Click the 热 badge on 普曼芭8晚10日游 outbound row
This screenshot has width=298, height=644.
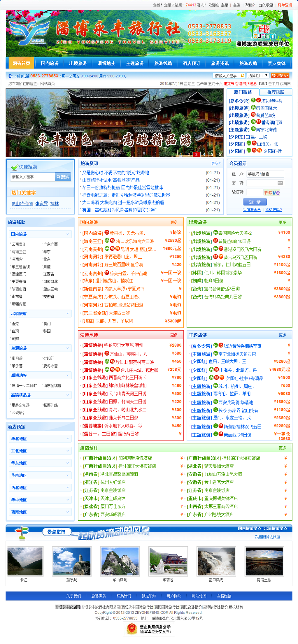point(216,240)
